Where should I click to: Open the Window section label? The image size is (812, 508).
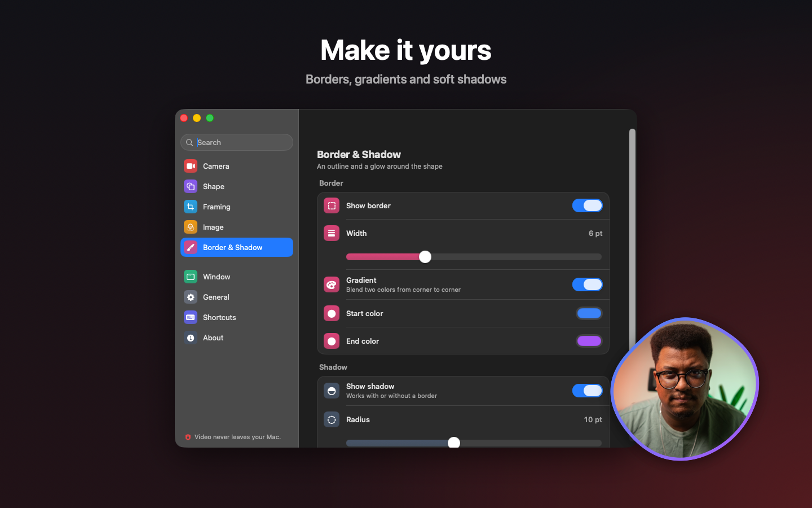[217, 277]
